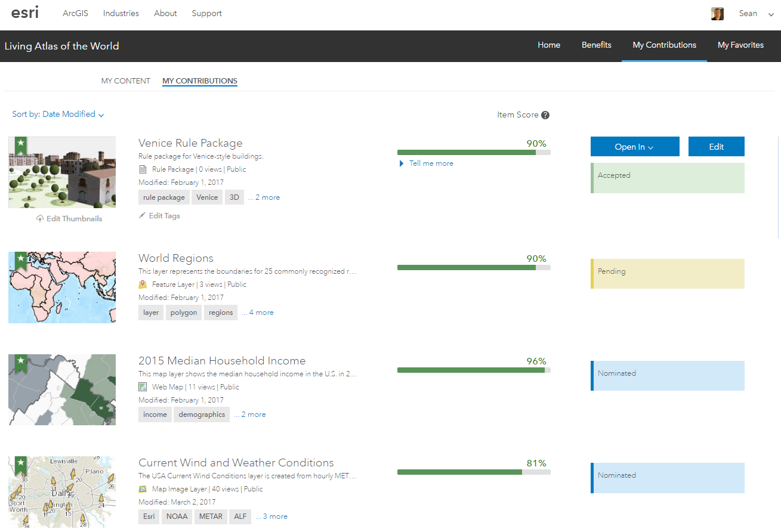
Task: Click the Edit Thumbnails upload icon
Action: [x=40, y=219]
